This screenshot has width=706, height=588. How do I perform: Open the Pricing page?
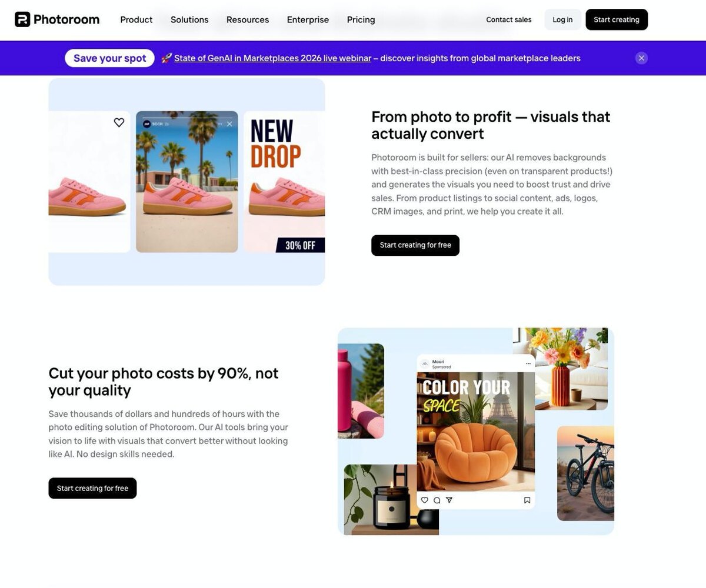(x=361, y=19)
